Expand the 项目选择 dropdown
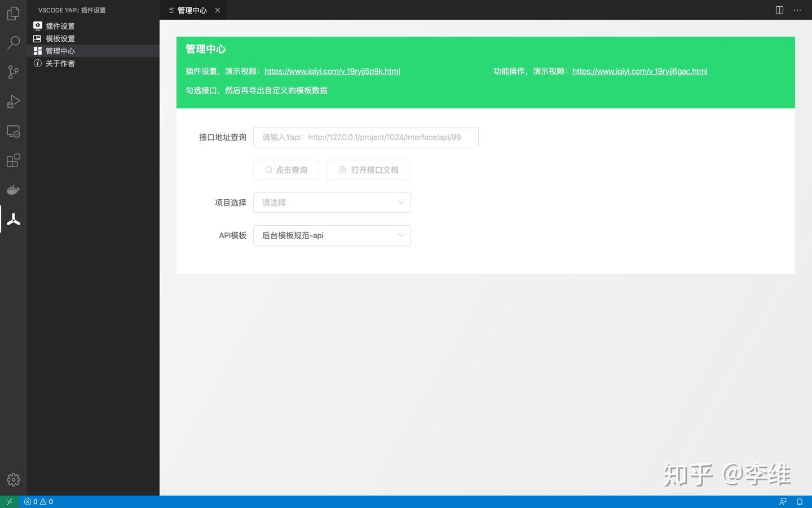The width and height of the screenshot is (812, 508). pos(332,202)
